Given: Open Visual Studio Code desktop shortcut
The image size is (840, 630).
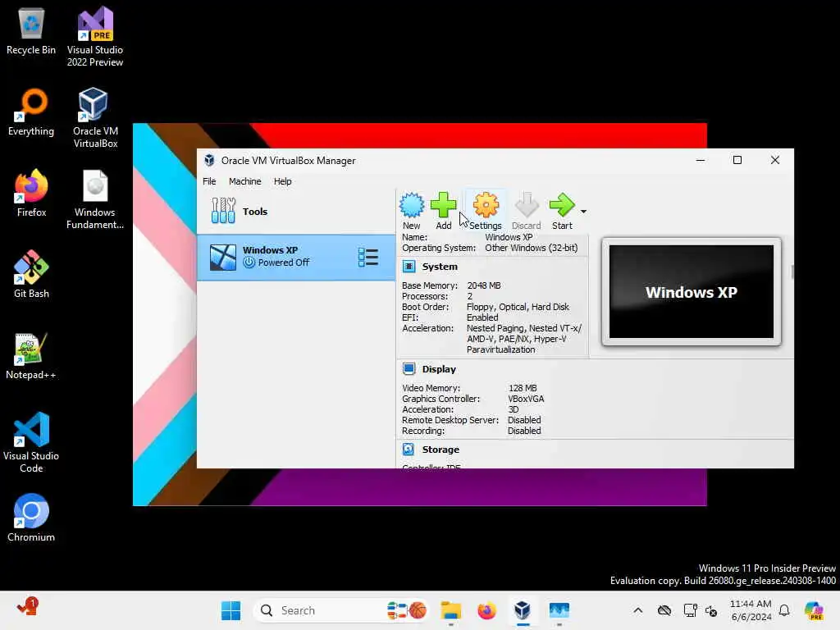Looking at the screenshot, I should point(31,442).
